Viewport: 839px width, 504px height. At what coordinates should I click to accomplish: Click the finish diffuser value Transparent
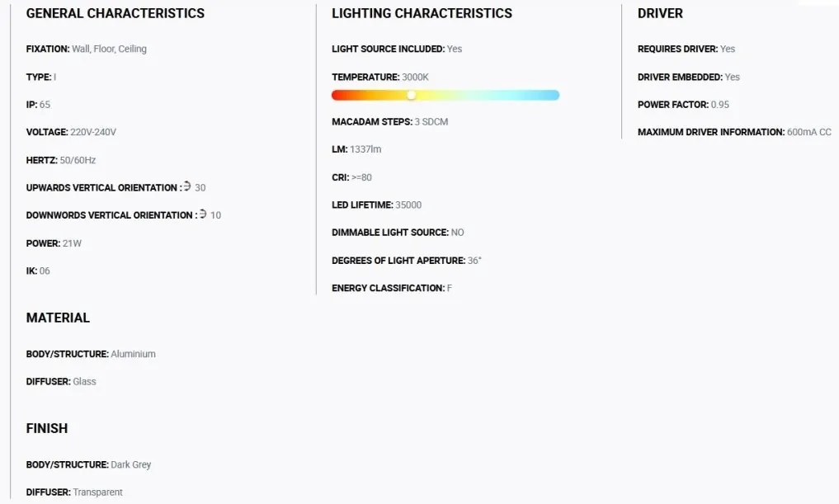coord(98,492)
